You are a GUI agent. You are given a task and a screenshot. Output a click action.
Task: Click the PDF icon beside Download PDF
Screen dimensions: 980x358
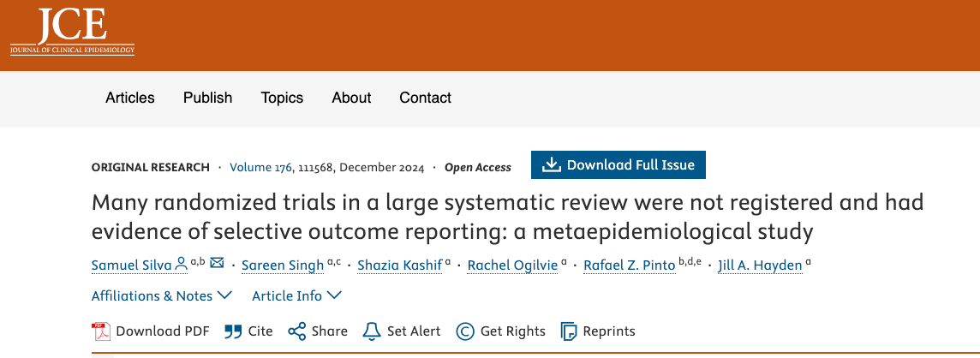coord(102,331)
